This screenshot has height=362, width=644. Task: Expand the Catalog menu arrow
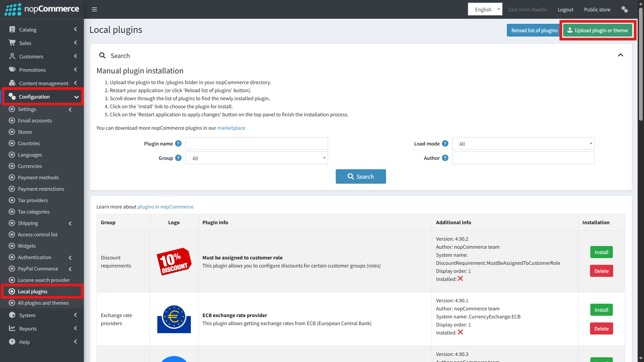[75, 29]
